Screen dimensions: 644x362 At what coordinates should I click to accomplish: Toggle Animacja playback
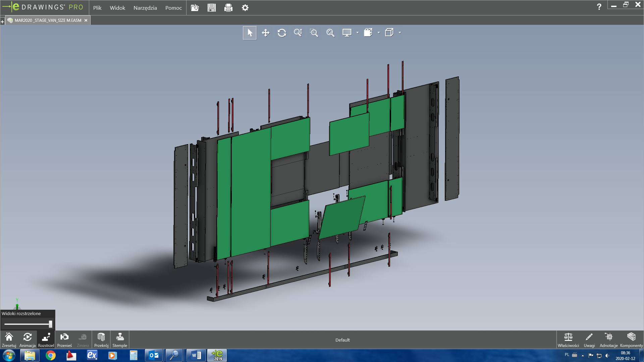click(x=28, y=339)
